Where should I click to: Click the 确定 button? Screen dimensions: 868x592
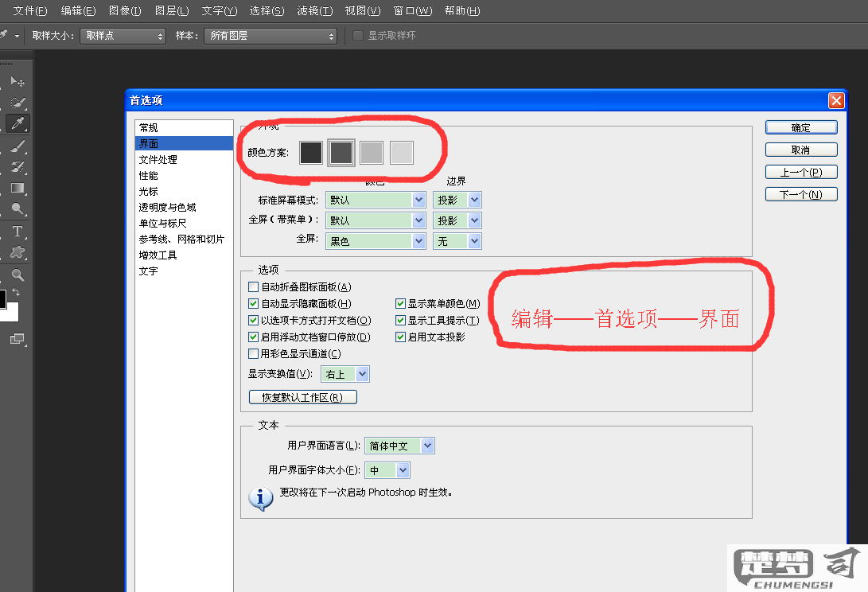801,127
